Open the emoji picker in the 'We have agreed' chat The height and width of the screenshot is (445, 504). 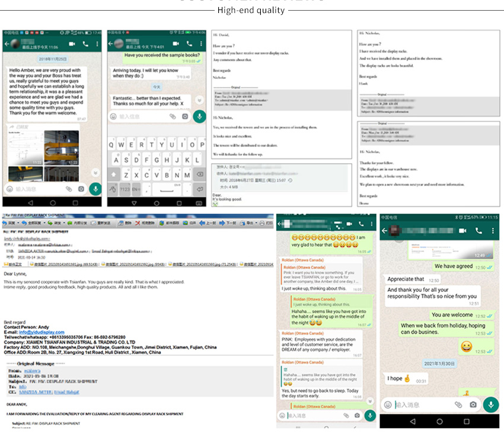(388, 405)
